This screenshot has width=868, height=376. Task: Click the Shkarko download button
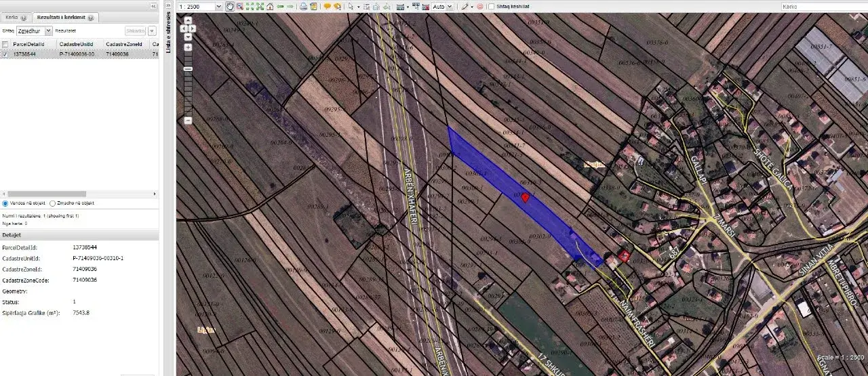(x=136, y=30)
